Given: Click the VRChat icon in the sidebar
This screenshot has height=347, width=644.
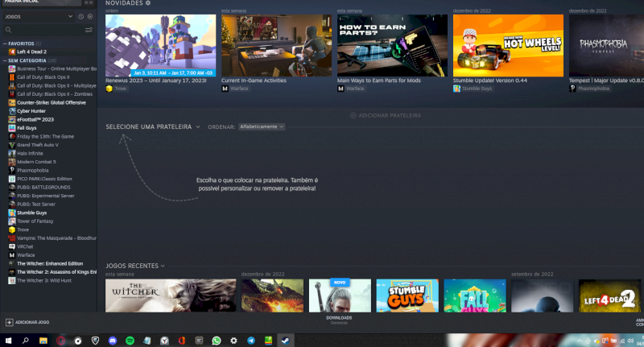Looking at the screenshot, I should pyautogui.click(x=12, y=246).
